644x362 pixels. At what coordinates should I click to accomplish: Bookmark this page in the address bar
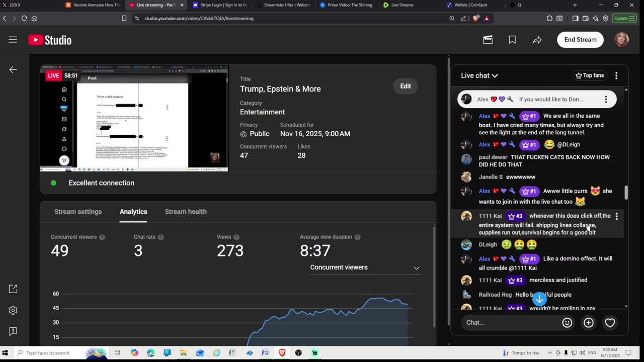(124, 18)
